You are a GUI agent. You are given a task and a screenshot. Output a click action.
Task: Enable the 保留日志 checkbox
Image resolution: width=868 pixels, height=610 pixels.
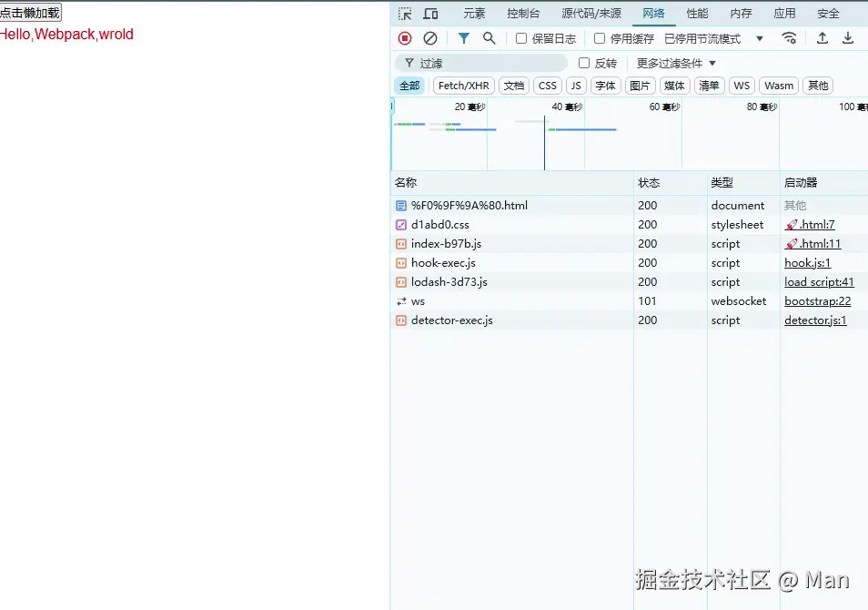[521, 38]
